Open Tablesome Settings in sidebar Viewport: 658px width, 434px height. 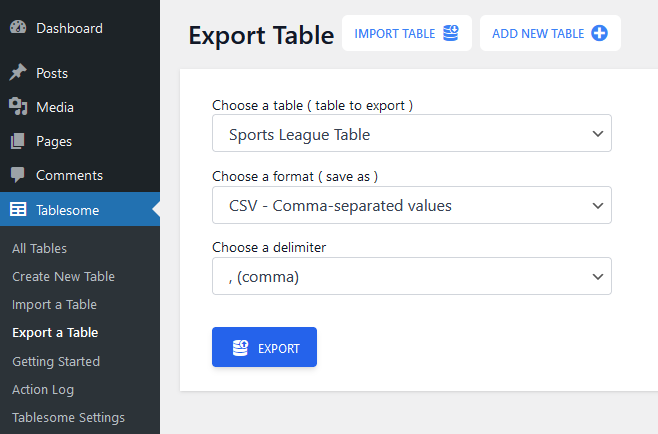pos(68,418)
